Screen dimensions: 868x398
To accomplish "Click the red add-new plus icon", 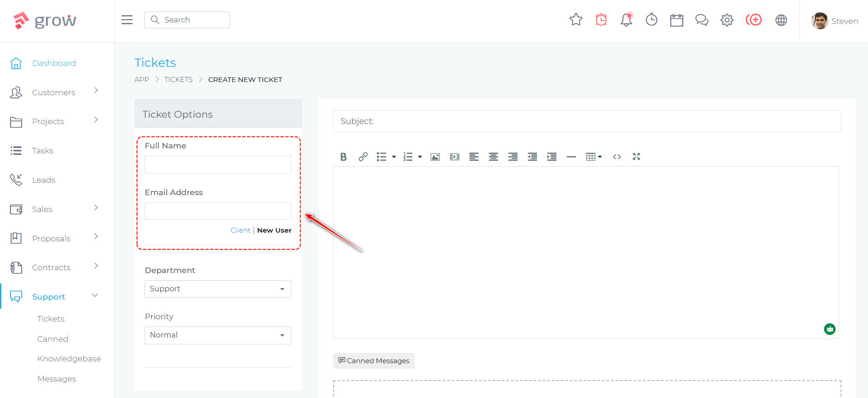I will 754,20.
